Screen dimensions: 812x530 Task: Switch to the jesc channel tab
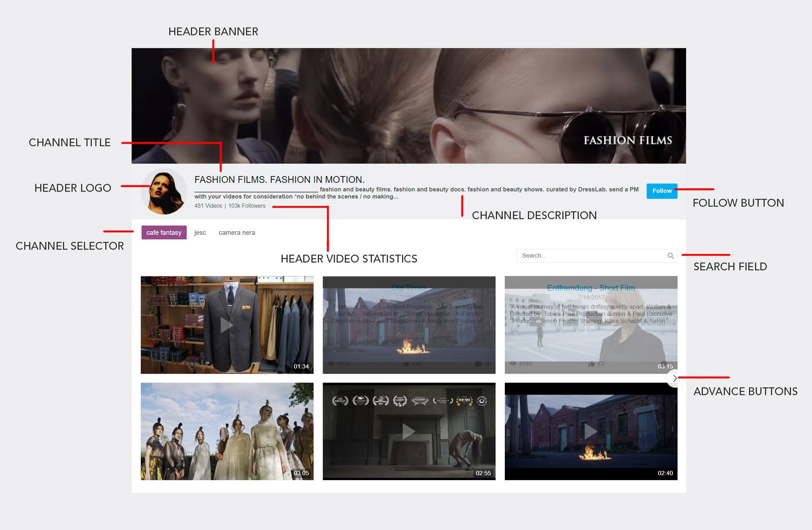[x=200, y=233]
